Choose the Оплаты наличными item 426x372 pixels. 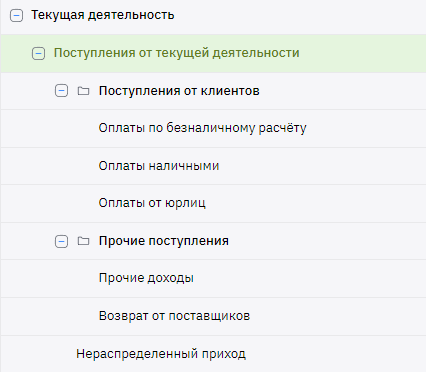click(x=159, y=166)
